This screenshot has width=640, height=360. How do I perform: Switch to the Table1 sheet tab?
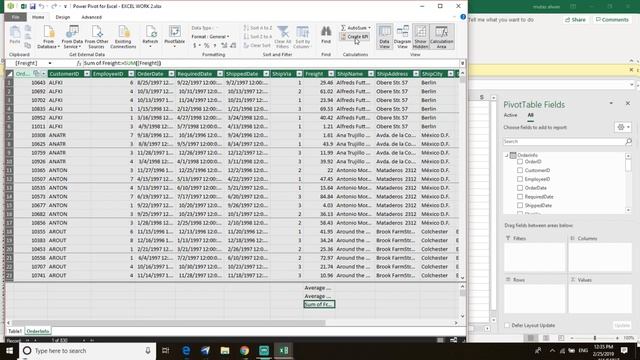(x=15, y=331)
